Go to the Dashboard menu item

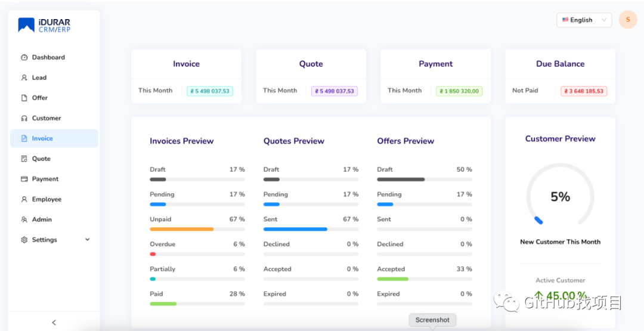point(48,58)
